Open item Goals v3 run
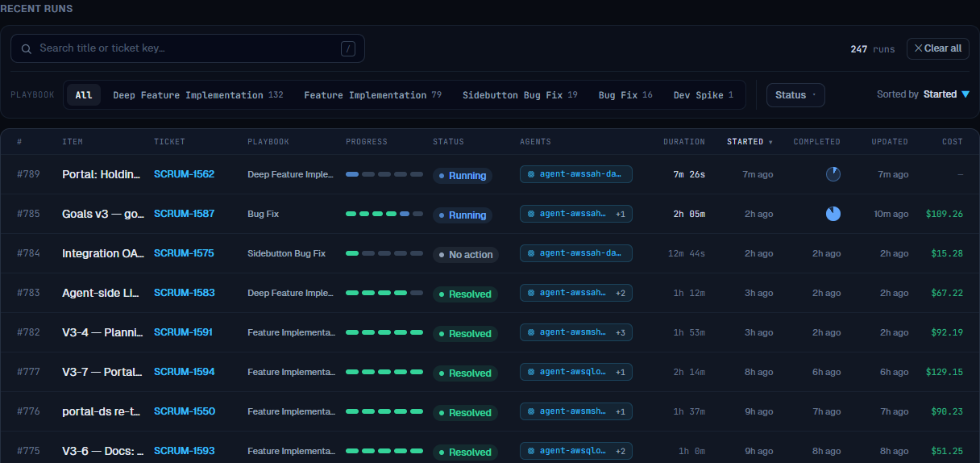Image resolution: width=980 pixels, height=463 pixels. (x=102, y=214)
